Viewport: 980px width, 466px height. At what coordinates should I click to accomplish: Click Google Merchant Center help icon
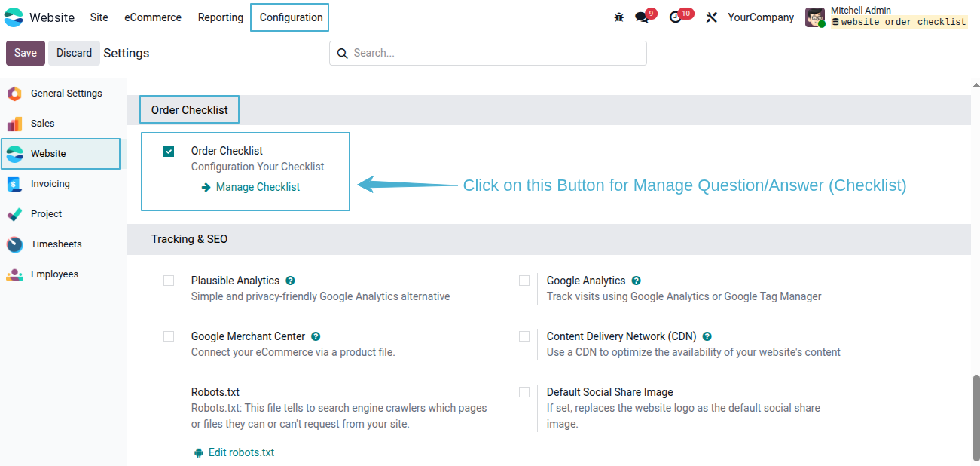316,336
